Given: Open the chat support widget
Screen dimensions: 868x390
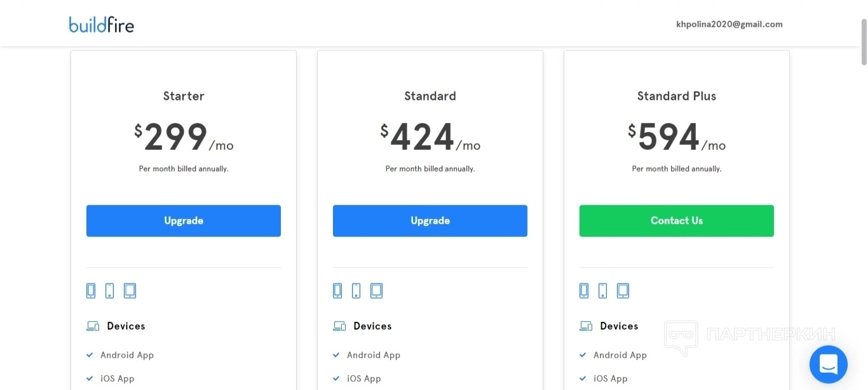Looking at the screenshot, I should pyautogui.click(x=828, y=365).
